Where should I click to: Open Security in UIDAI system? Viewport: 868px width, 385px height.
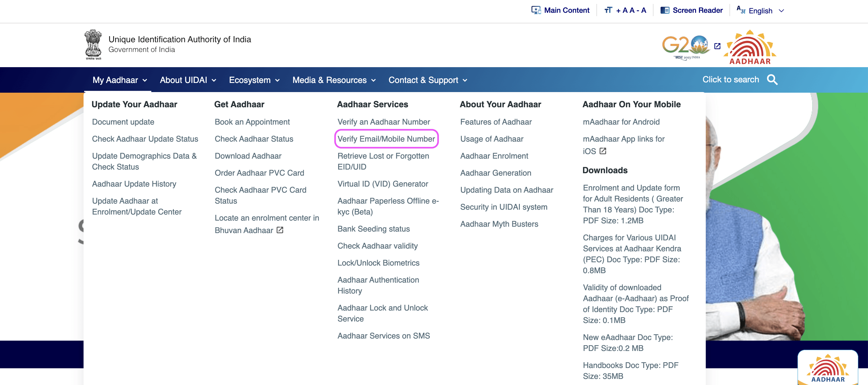pos(504,207)
